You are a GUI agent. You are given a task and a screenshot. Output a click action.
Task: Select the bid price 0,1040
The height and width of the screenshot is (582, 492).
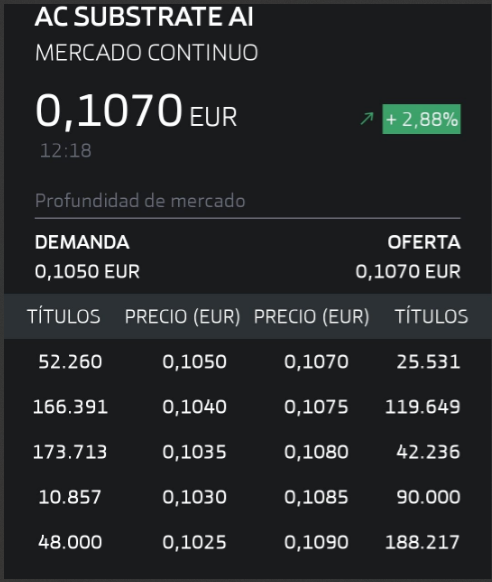click(x=194, y=406)
